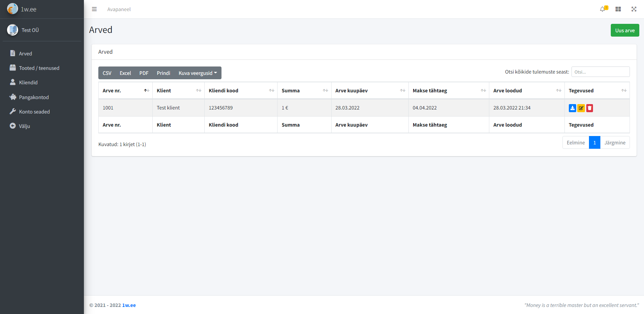Toggle fullscreen with the expand icon

point(634,9)
